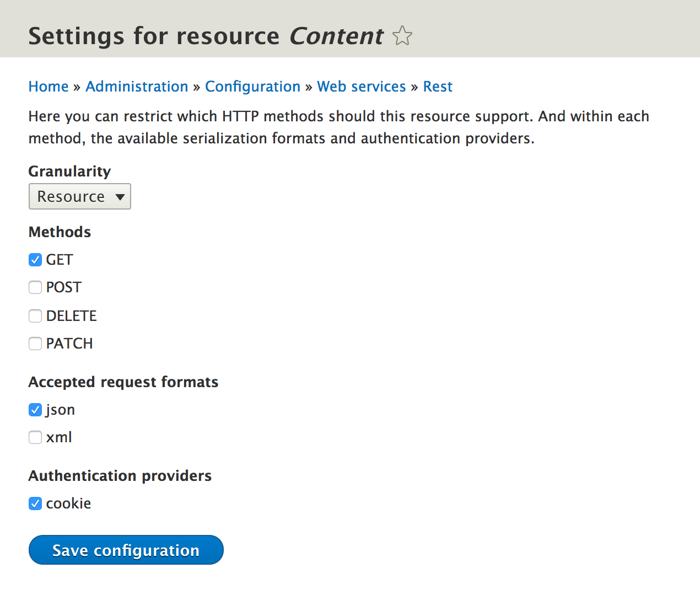700x600 pixels.
Task: Click the star shortcut icon beside the title
Action: tap(402, 36)
